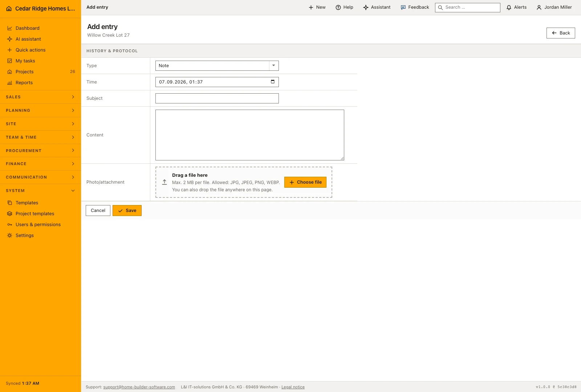
Task: Open Jordan Miller user menu
Action: [x=554, y=7]
